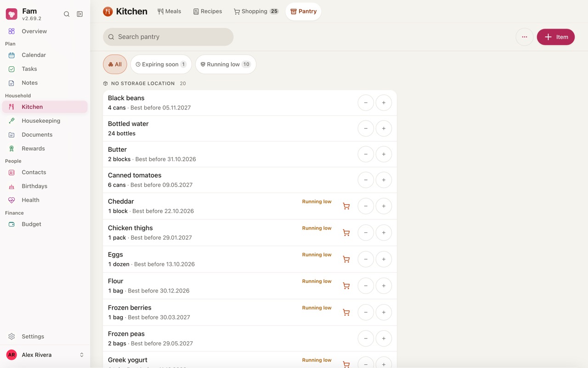Viewport: 588px width, 368px height.
Task: Expand the Alex Rivera account switcher
Action: [45, 355]
